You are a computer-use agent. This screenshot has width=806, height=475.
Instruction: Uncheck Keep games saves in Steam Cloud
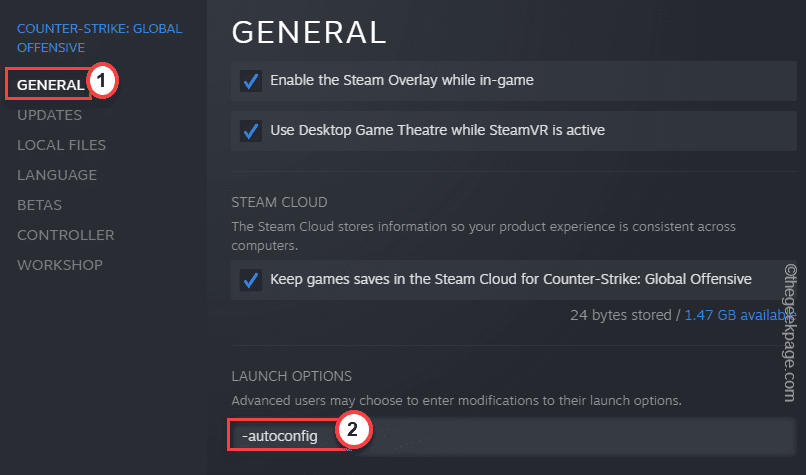pos(251,280)
